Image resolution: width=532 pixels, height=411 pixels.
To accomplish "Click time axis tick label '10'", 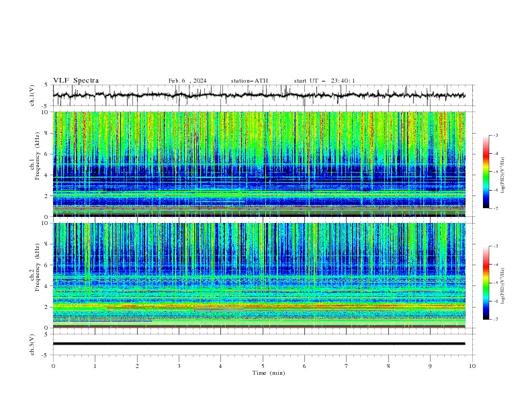I will tap(472, 366).
